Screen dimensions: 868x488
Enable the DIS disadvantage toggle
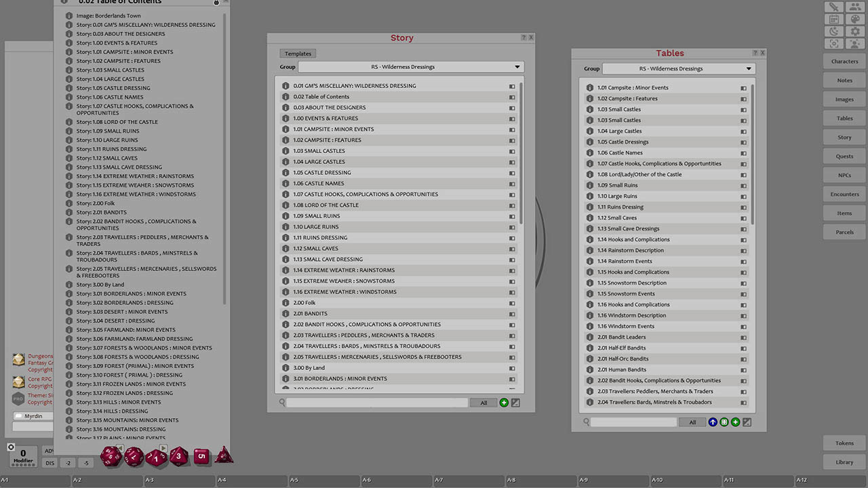(50, 463)
